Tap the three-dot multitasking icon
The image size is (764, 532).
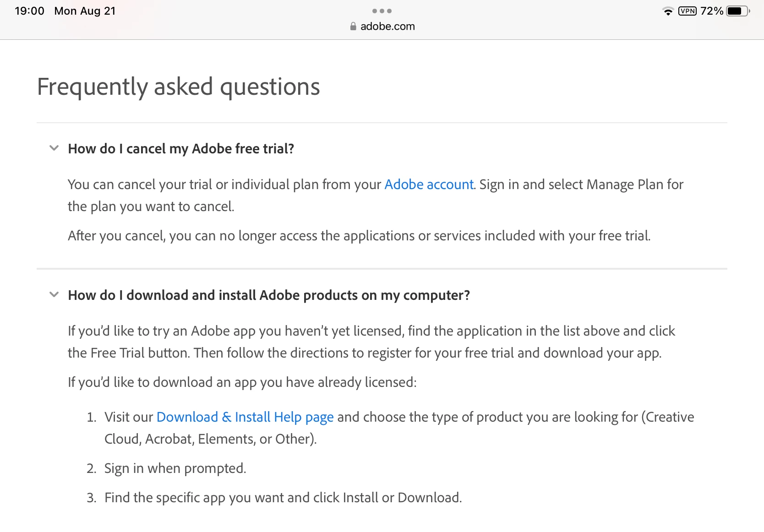(x=382, y=11)
